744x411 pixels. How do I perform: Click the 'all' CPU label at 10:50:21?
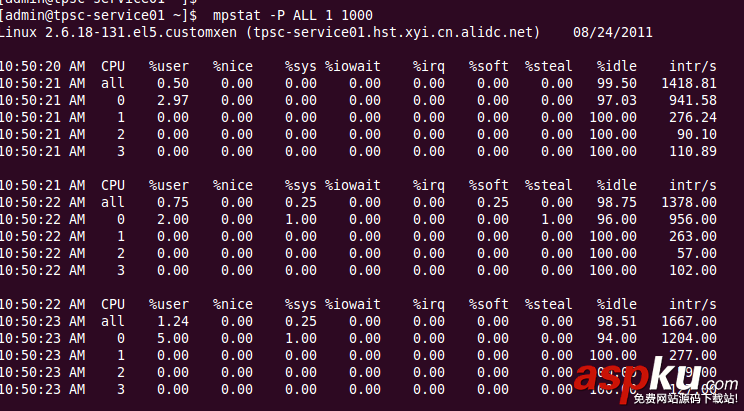[x=113, y=84]
